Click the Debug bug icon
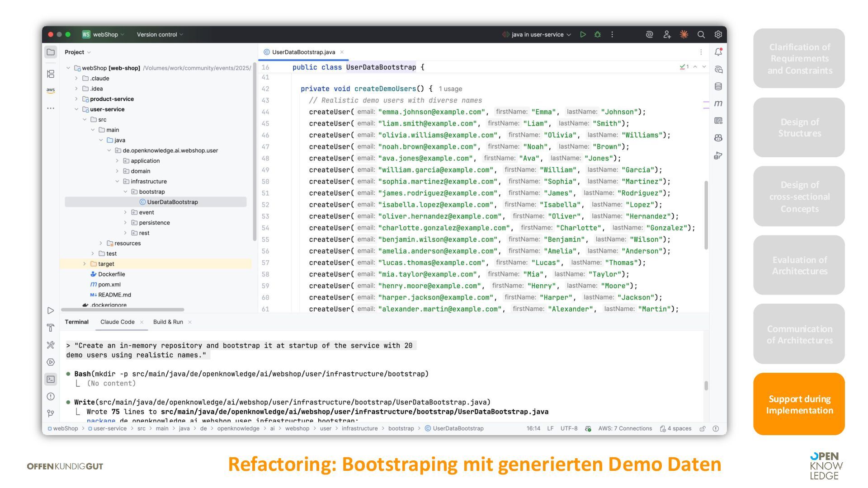The width and height of the screenshot is (868, 488). click(x=597, y=34)
